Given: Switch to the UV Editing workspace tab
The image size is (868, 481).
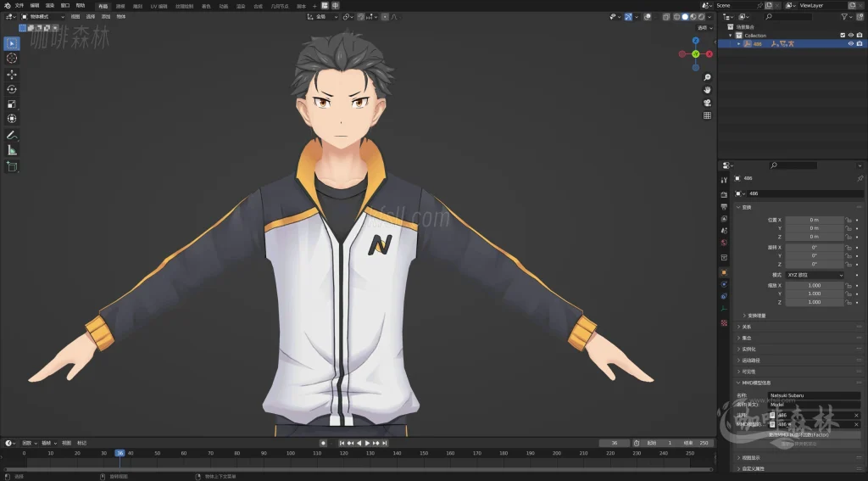Looking at the screenshot, I should point(159,6).
